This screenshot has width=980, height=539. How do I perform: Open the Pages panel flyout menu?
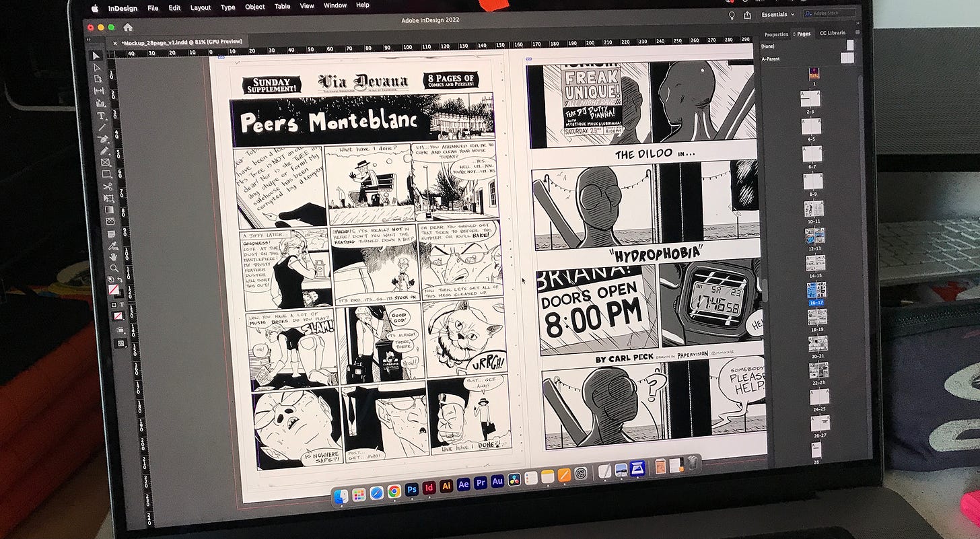(x=857, y=32)
